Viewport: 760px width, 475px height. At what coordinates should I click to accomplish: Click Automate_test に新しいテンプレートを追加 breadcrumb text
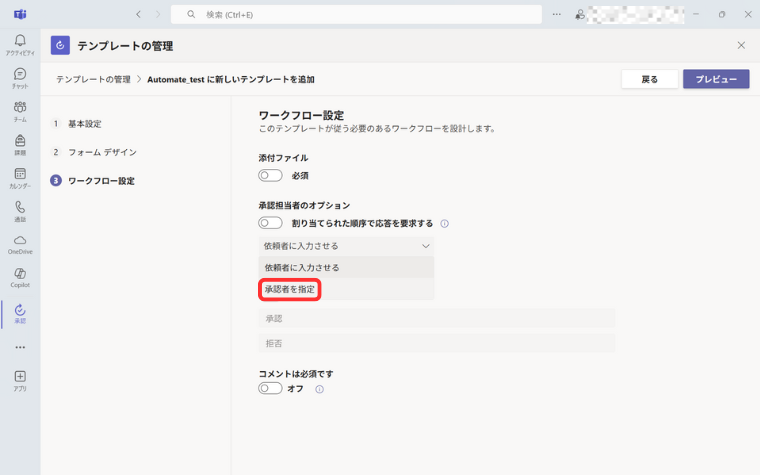click(x=231, y=79)
